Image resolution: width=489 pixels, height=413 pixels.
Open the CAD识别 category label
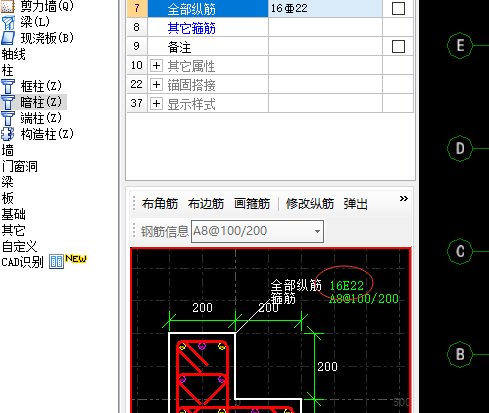22,262
